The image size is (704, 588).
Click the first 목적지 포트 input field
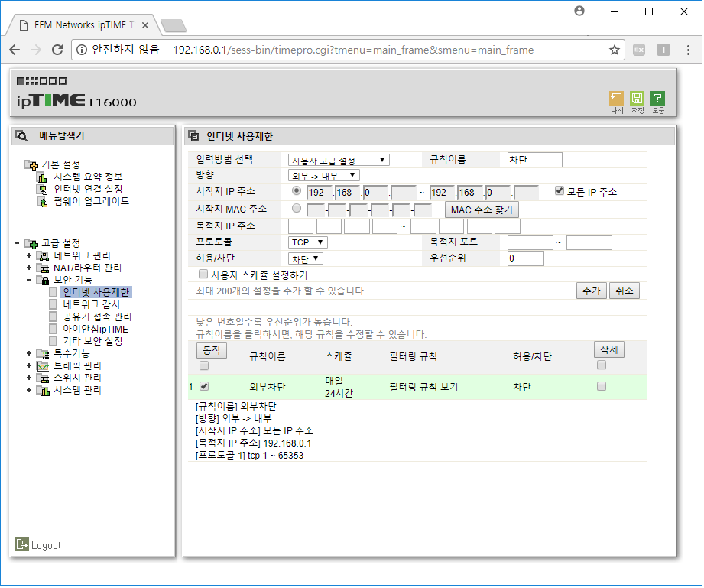tap(531, 243)
